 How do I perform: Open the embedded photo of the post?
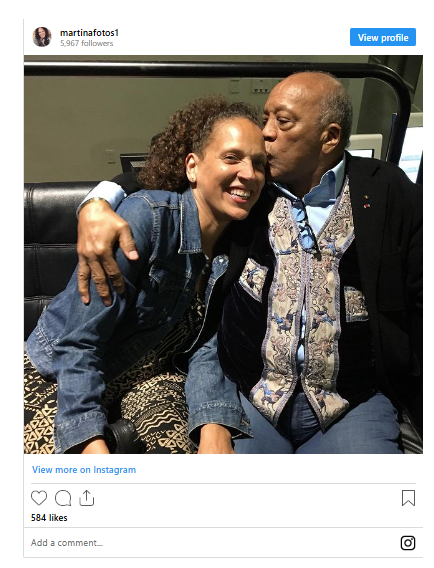point(223,254)
